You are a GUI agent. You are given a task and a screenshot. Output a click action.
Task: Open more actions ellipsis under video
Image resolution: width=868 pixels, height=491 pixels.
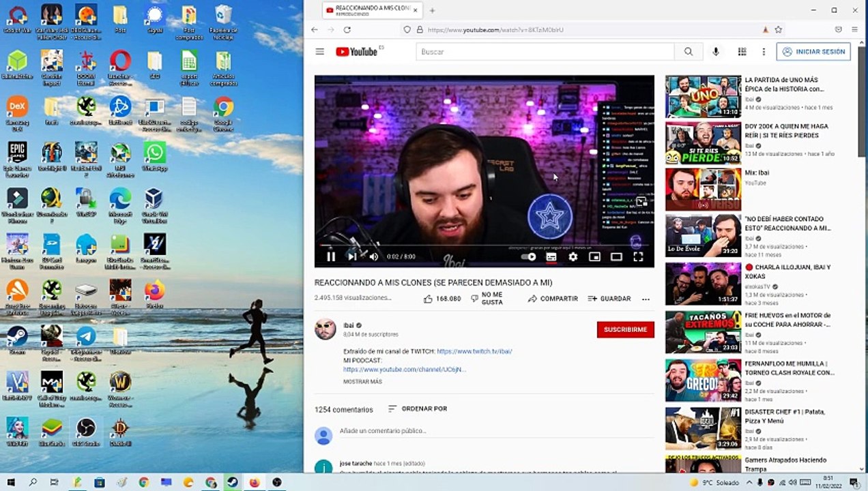click(x=646, y=299)
